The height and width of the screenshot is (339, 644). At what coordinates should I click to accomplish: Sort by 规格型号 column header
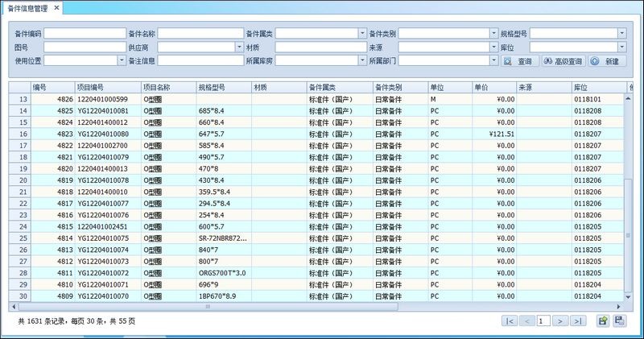click(224, 88)
